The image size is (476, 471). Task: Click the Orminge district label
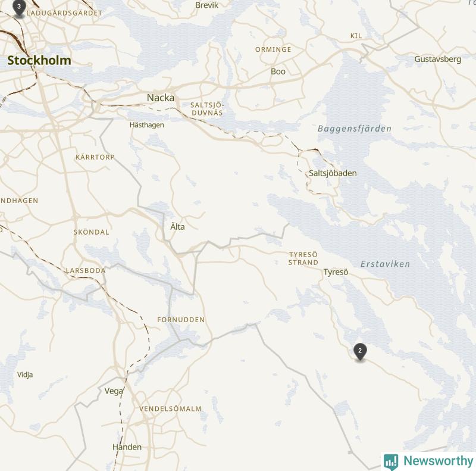[273, 49]
